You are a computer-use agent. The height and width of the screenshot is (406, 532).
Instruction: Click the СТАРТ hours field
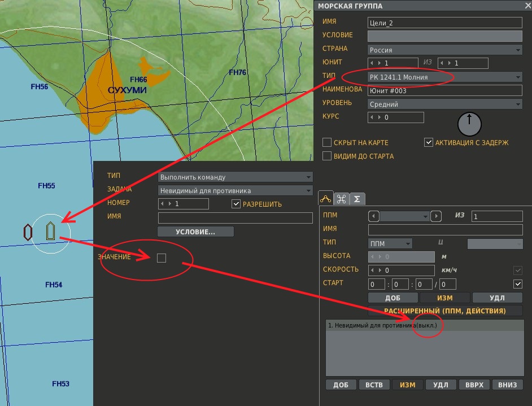[377, 284]
